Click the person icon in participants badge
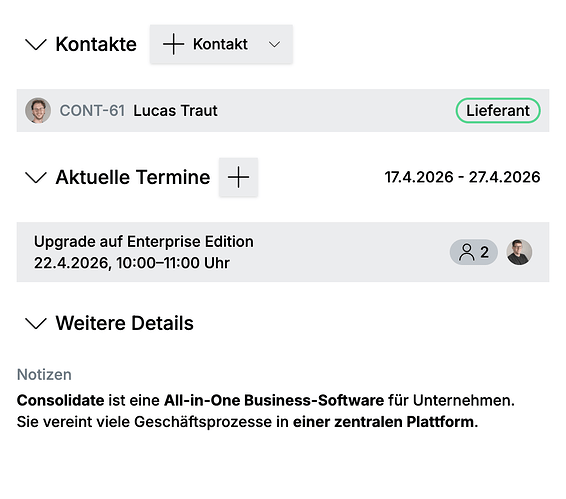The height and width of the screenshot is (499, 566). [466, 252]
